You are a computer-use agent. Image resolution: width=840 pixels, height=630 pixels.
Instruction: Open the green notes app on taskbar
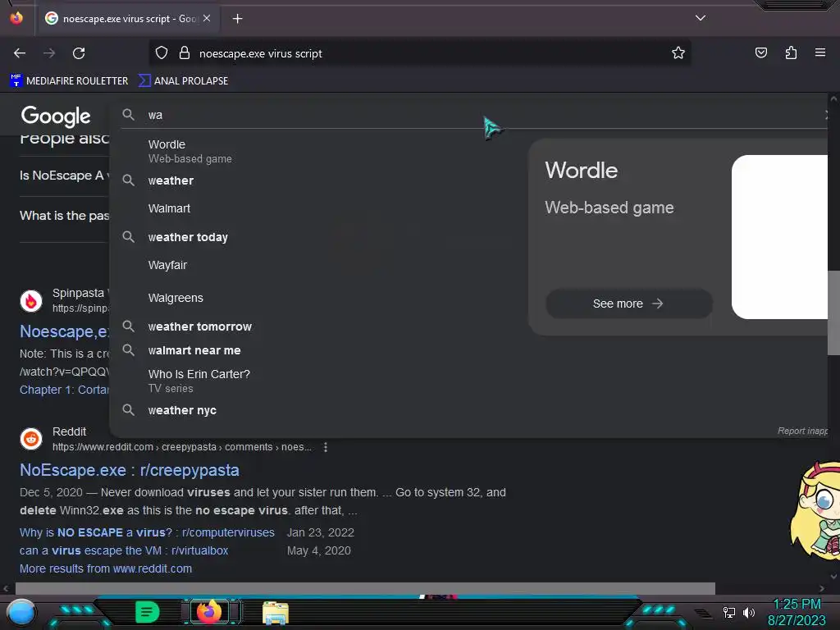(x=148, y=612)
